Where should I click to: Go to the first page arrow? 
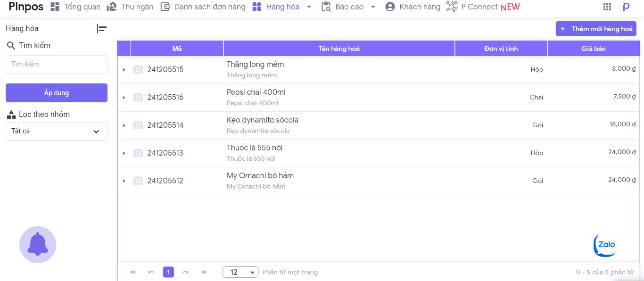pyautogui.click(x=132, y=272)
